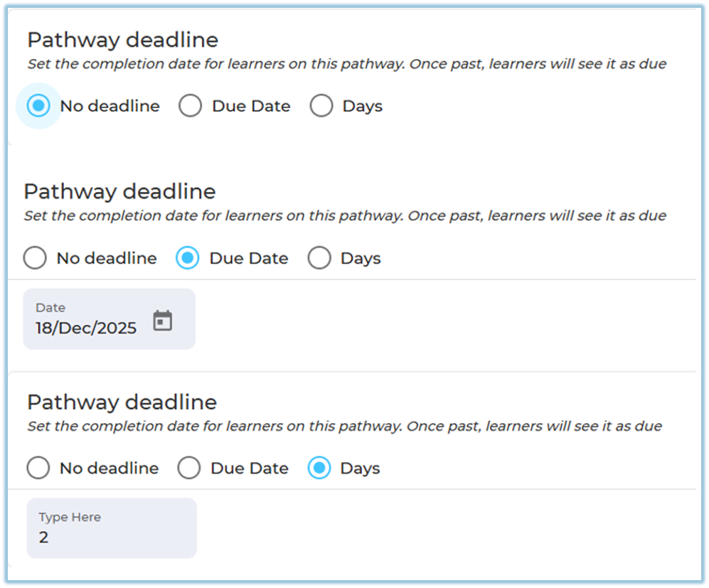Click the checked Days radio button
The image size is (709, 588).
pyautogui.click(x=319, y=469)
